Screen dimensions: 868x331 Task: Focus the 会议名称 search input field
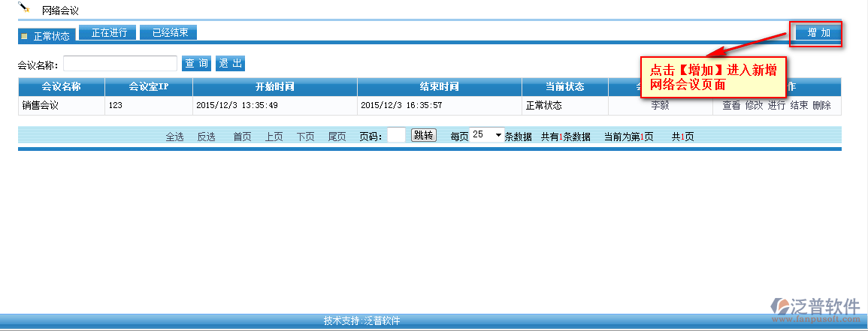click(120, 64)
